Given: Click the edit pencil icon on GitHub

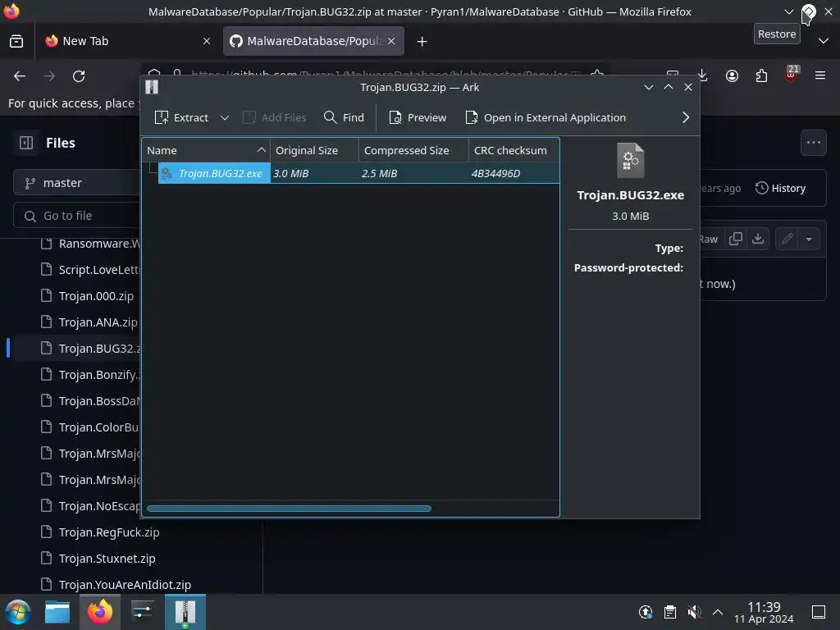Looking at the screenshot, I should (x=787, y=239).
